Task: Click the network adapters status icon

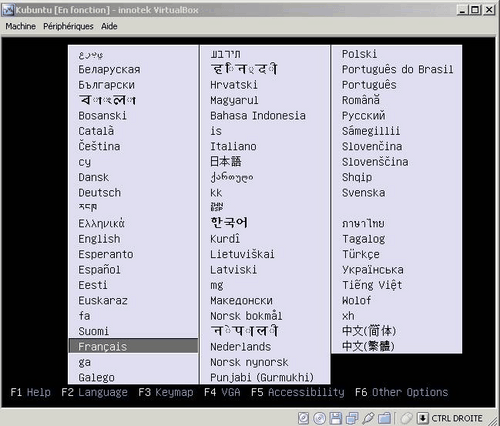Action: click(x=352, y=418)
